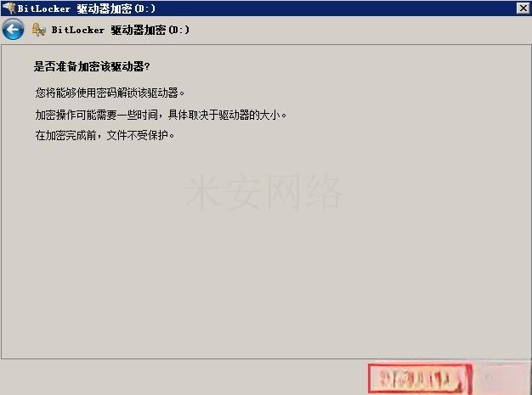532x395 pixels.
Task: Click the word BitLocker in the header
Action: 78,30
